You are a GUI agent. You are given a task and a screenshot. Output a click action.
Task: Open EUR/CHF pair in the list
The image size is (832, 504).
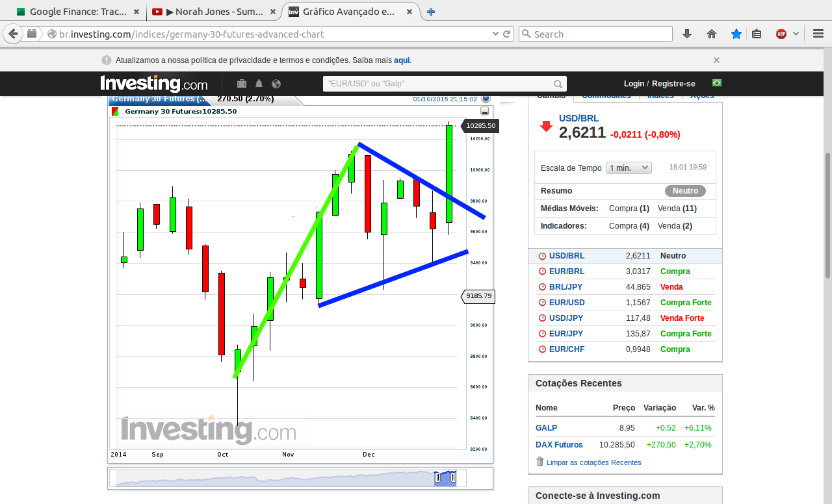tap(567, 349)
